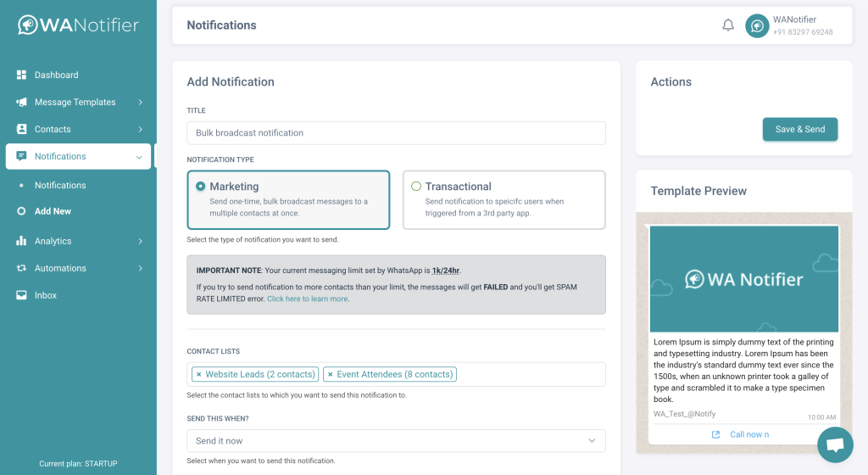Remove Website Leads from contact lists

pyautogui.click(x=198, y=374)
